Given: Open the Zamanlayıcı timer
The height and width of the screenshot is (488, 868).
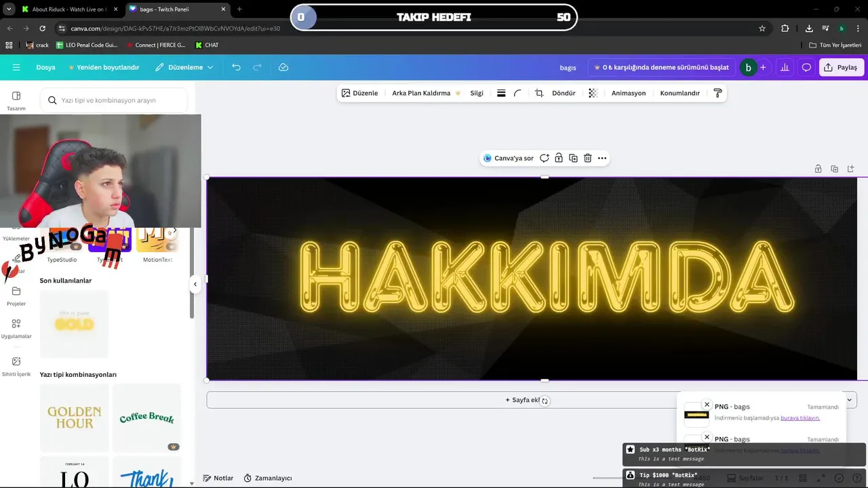Looking at the screenshot, I should pyautogui.click(x=268, y=478).
